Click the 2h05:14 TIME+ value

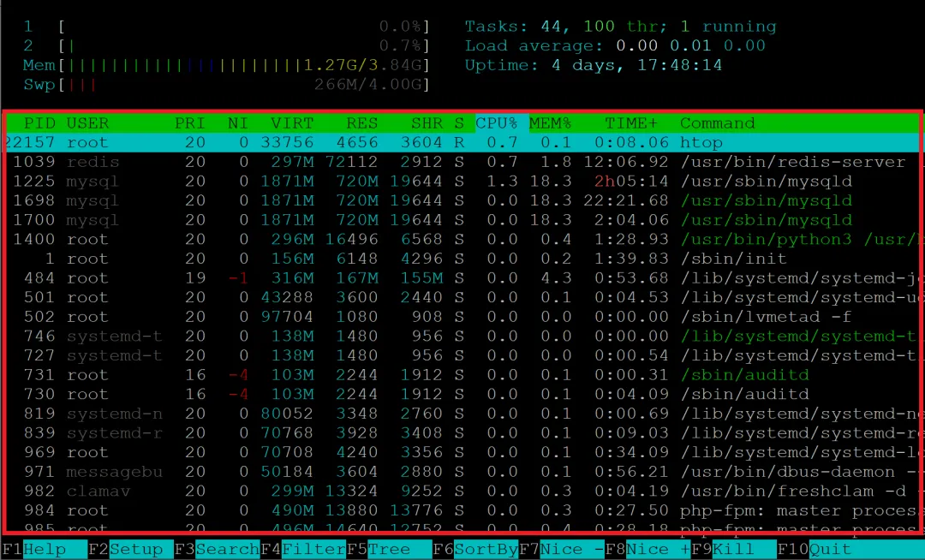[631, 182]
